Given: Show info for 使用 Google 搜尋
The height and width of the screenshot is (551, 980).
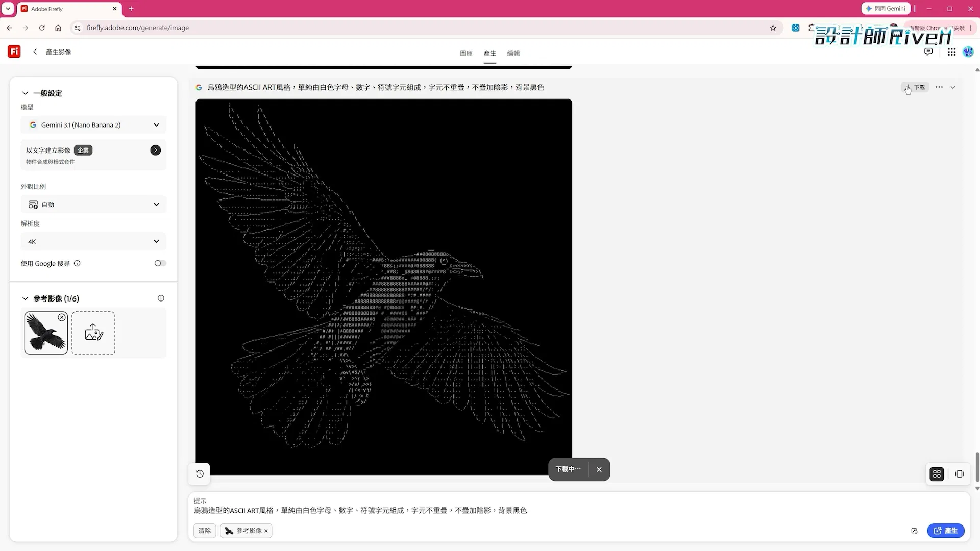Looking at the screenshot, I should tap(77, 263).
